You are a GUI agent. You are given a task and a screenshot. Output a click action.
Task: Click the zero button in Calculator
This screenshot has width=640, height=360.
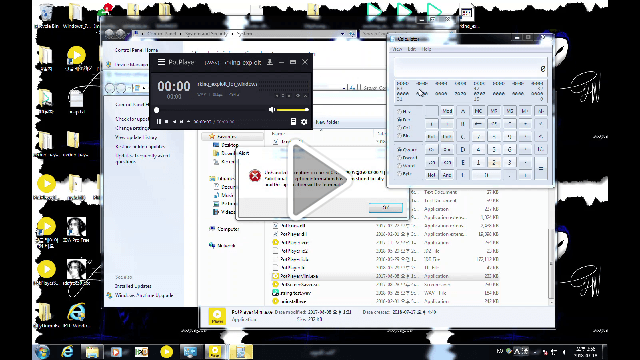point(486,175)
